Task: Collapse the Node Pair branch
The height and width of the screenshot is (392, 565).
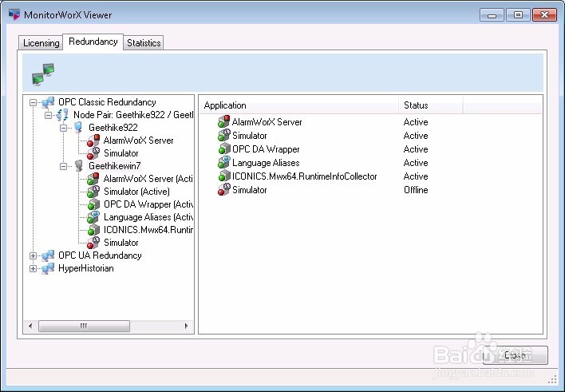Action: (49, 116)
